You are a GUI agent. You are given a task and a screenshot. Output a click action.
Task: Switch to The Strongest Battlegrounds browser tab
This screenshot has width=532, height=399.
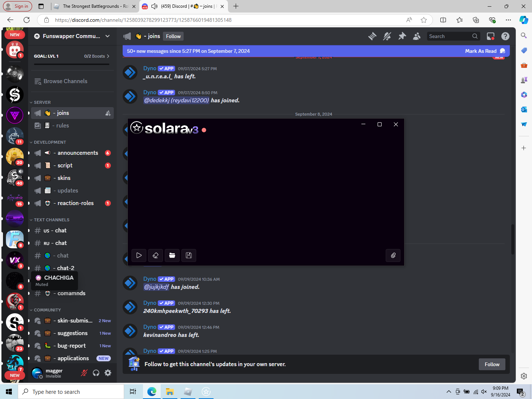[95, 6]
